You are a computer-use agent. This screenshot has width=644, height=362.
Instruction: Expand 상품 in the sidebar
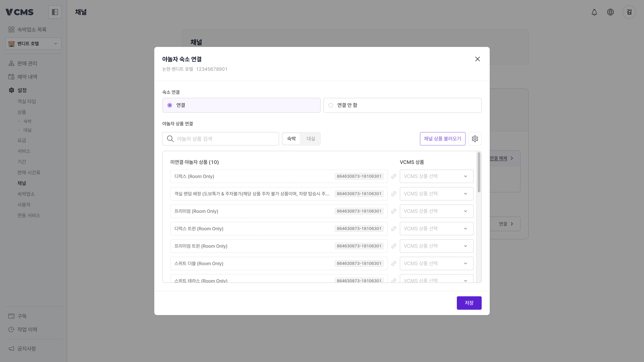click(21, 112)
